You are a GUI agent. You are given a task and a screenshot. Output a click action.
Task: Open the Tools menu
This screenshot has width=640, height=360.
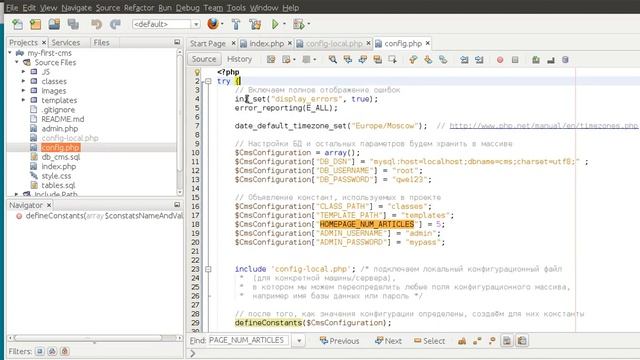click(x=236, y=8)
